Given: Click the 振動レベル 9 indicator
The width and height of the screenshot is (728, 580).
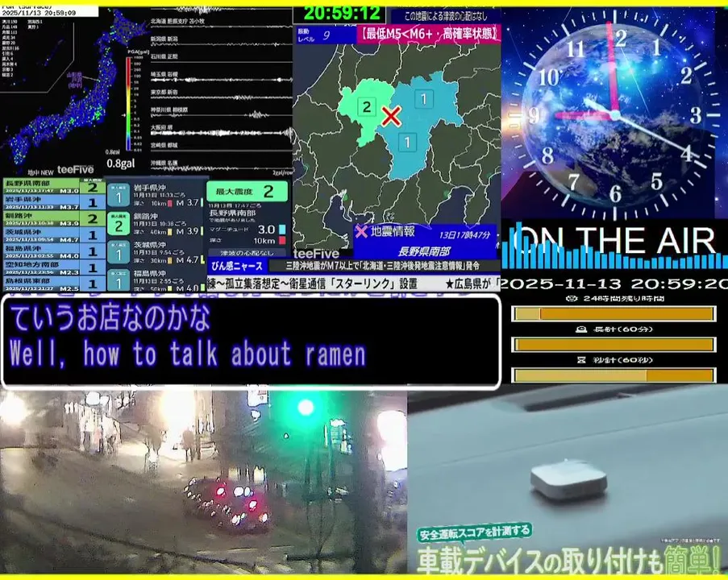Looking at the screenshot, I should (x=326, y=35).
